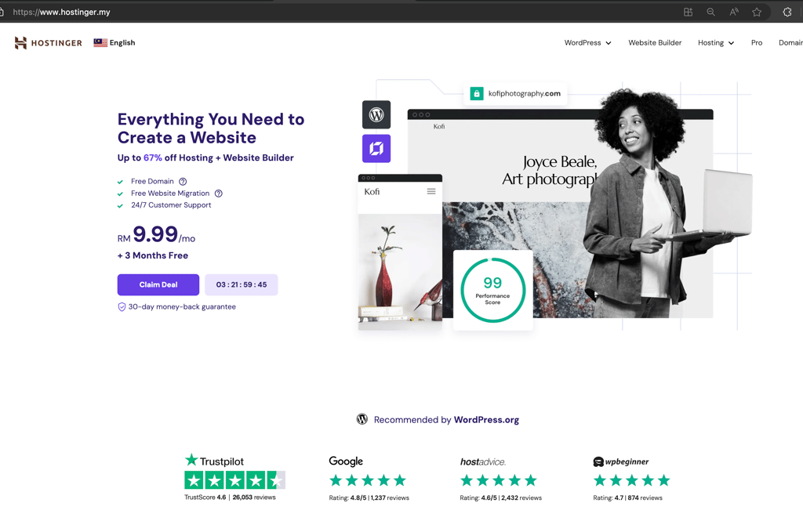Open the Domain nav item
Screen dimensions: 803x532
coord(790,43)
